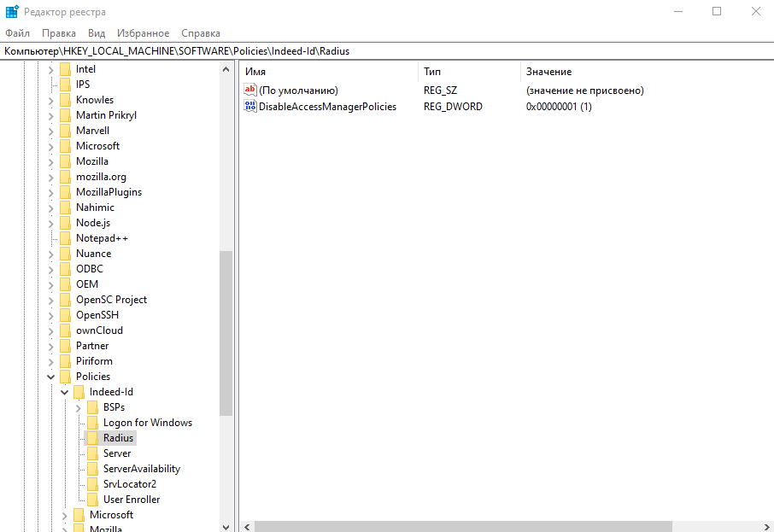Open the Справка menu
This screenshot has height=532, width=774.
click(x=201, y=33)
